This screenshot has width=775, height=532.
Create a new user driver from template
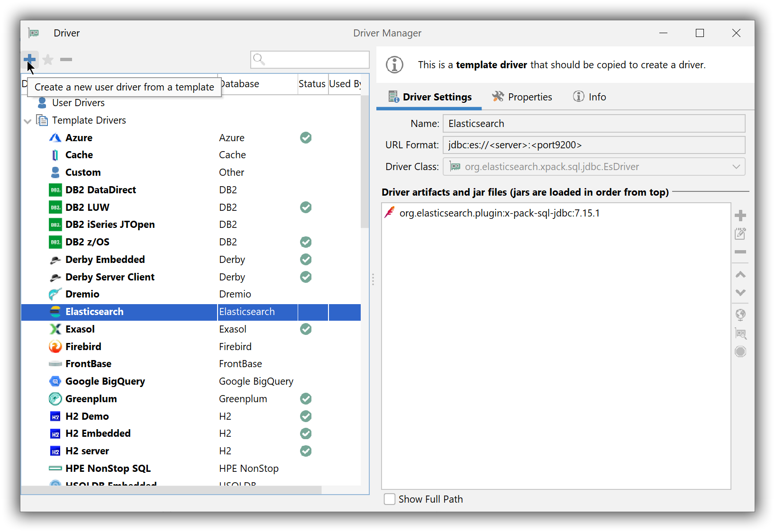pos(29,60)
